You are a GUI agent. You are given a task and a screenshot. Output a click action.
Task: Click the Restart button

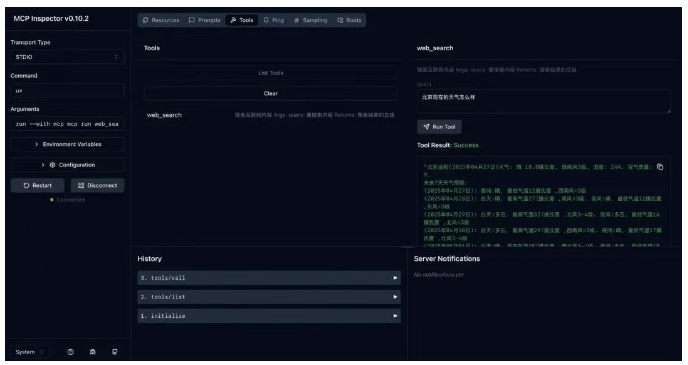pyautogui.click(x=37, y=186)
